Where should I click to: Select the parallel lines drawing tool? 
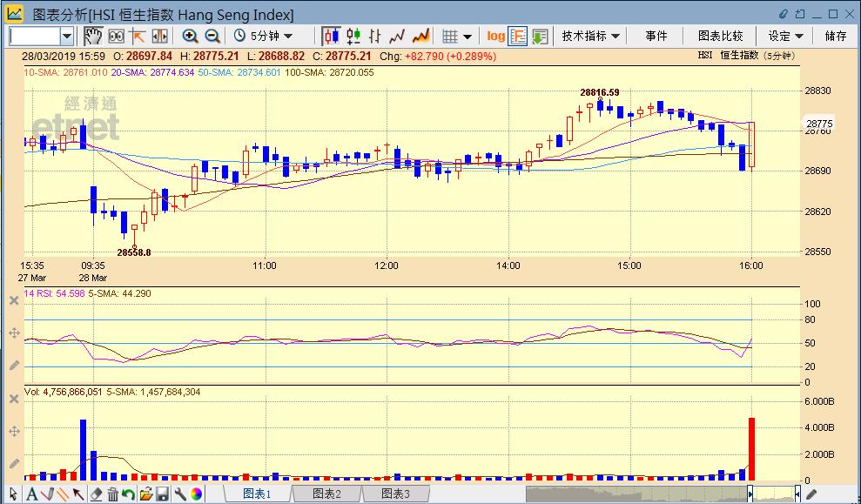(64, 494)
